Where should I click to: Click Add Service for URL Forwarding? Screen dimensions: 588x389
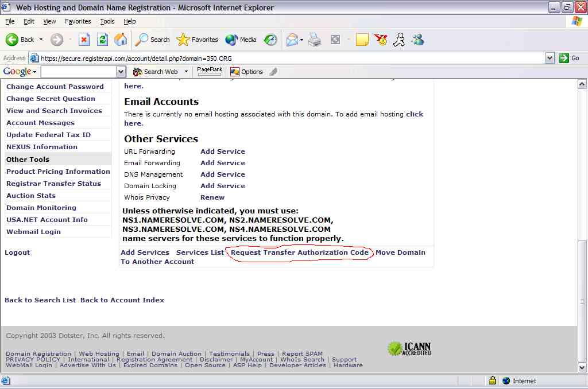[x=223, y=151]
